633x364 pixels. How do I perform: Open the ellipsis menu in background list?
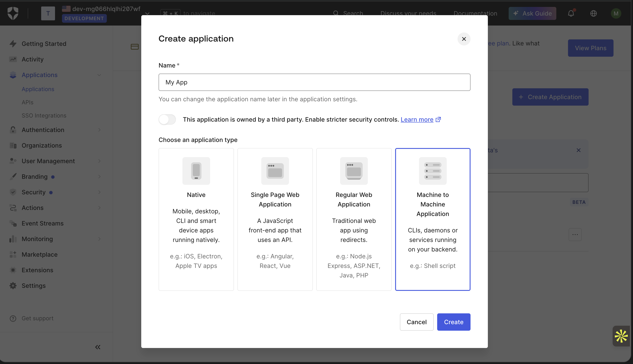point(575,235)
